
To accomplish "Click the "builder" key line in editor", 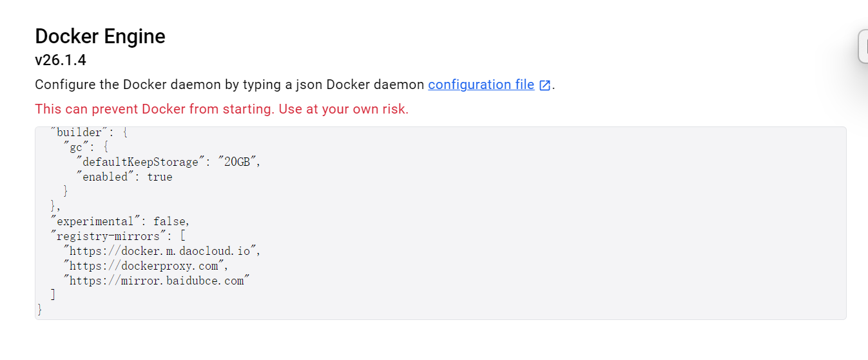I will pyautogui.click(x=90, y=132).
